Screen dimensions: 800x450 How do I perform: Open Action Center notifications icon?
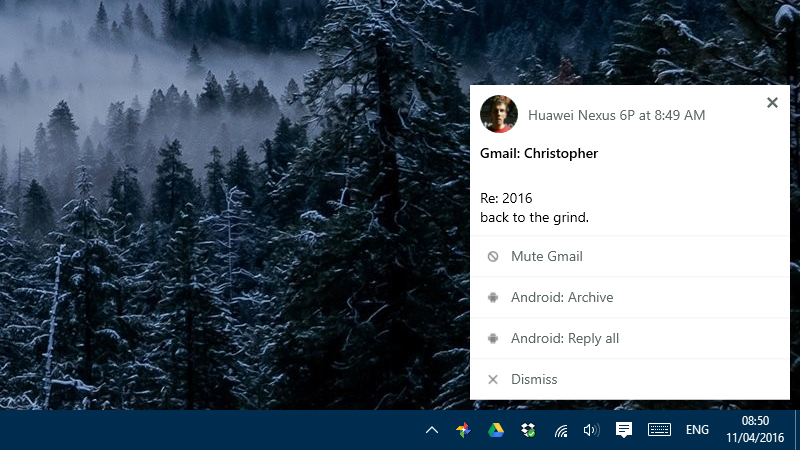pyautogui.click(x=623, y=430)
